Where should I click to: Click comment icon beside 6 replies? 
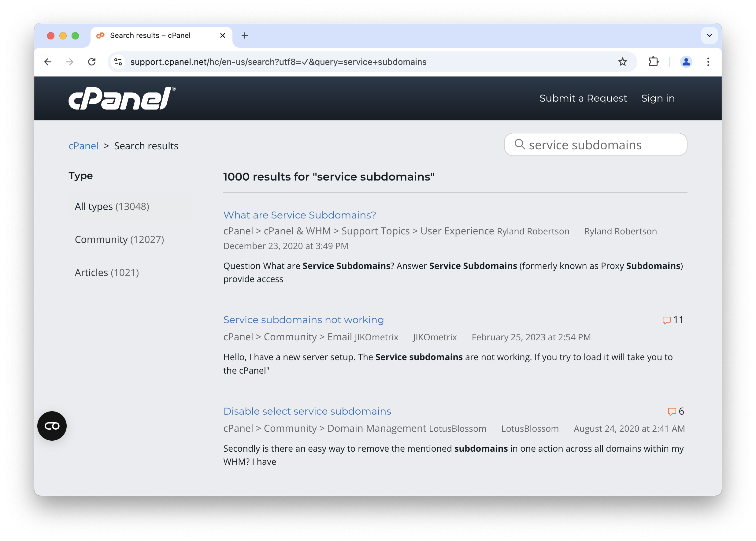(672, 412)
